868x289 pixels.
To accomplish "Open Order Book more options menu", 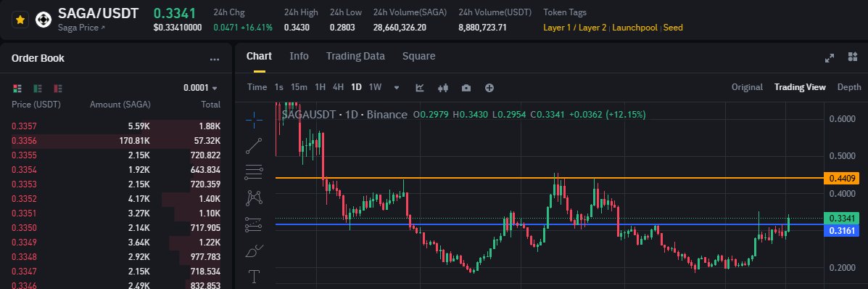I will tap(214, 59).
